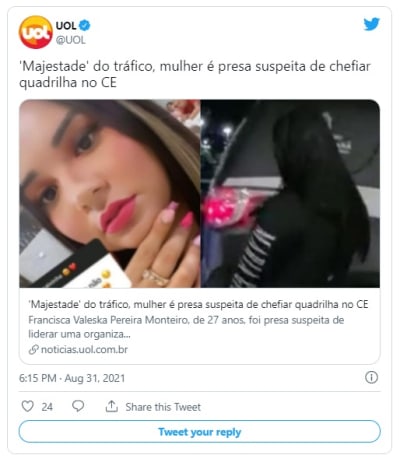This screenshot has width=400, height=462.
Task: Click the UOL account name
Action: click(66, 25)
